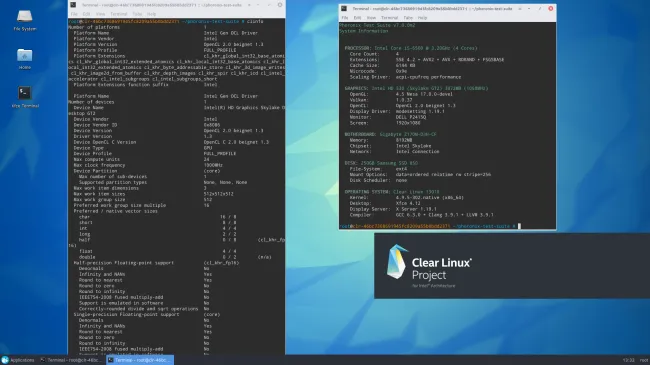650x365 pixels.
Task: Click 'Phoronix Test Suite' header line
Action: point(377,25)
